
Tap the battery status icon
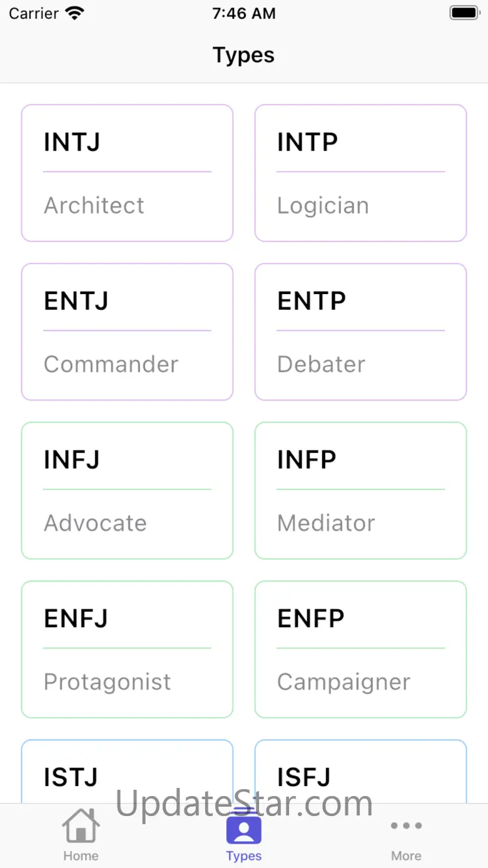coord(464,13)
